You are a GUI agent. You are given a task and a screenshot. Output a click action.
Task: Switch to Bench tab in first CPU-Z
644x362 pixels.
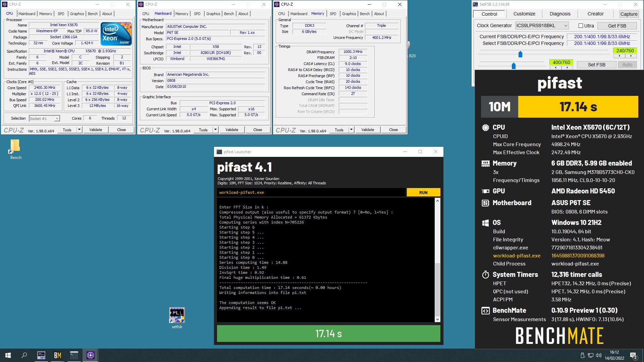click(x=93, y=14)
